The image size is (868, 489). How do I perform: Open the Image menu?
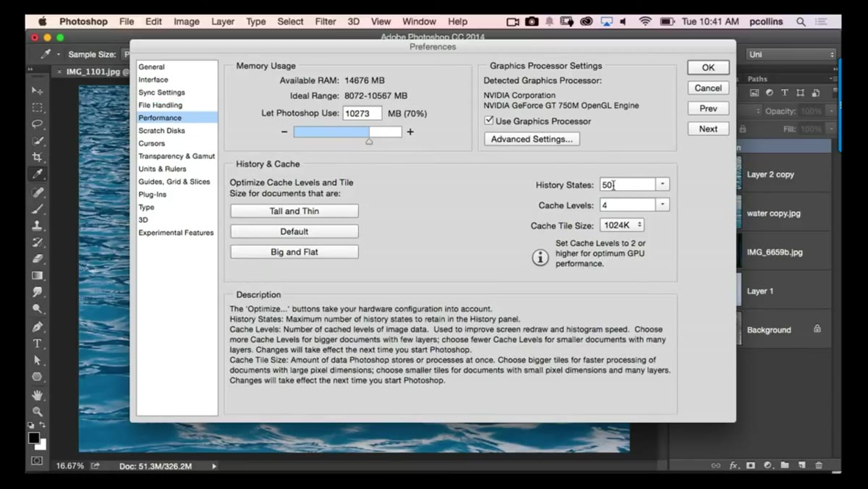point(186,22)
